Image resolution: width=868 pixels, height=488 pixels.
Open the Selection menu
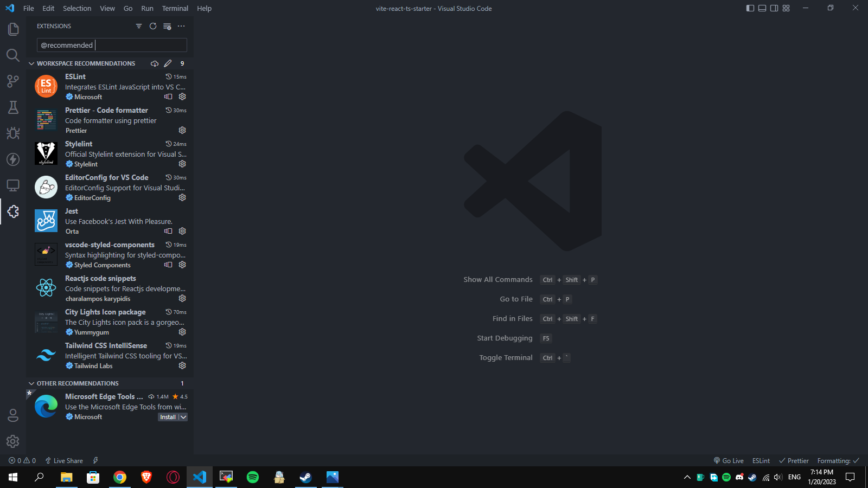[x=77, y=8]
